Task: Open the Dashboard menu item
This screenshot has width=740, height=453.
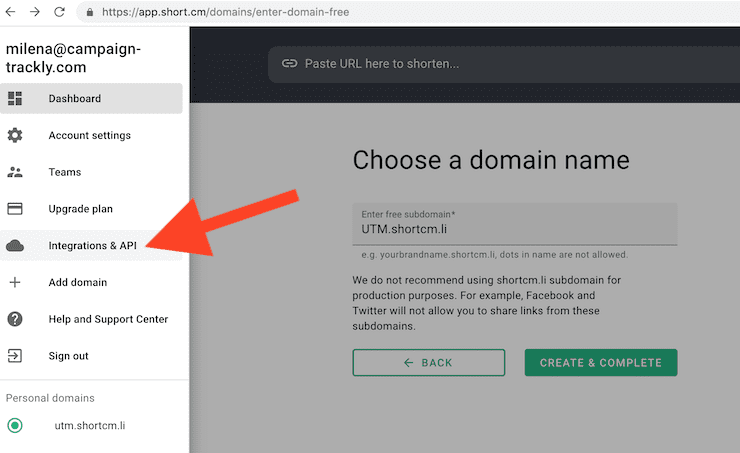Action: (91, 99)
